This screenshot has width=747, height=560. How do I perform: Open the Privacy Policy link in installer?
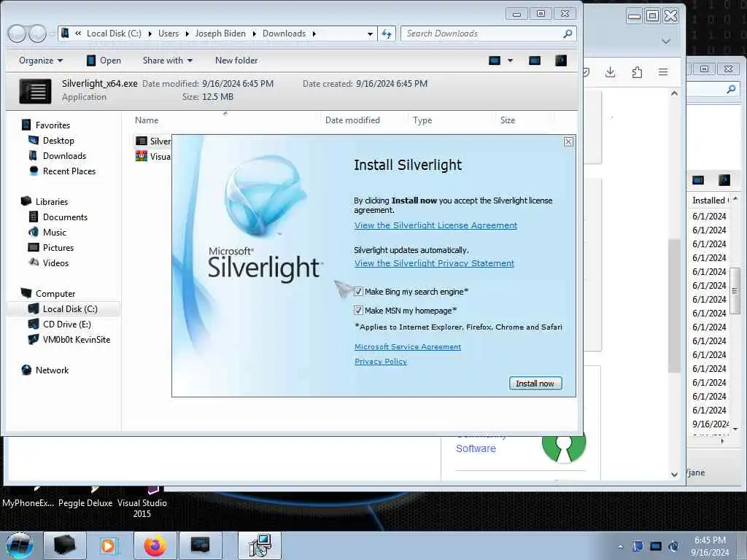point(381,362)
